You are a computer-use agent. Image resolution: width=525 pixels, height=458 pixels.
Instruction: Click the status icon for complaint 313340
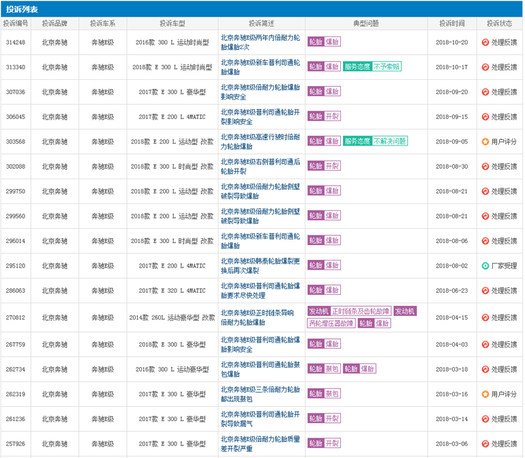pos(485,67)
